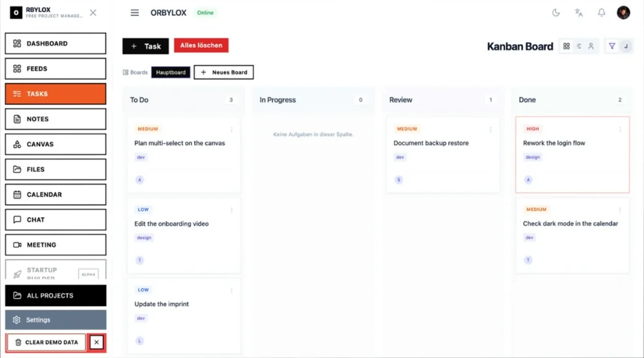Click the red Alles löschen button
The height and width of the screenshot is (358, 644).
(201, 45)
